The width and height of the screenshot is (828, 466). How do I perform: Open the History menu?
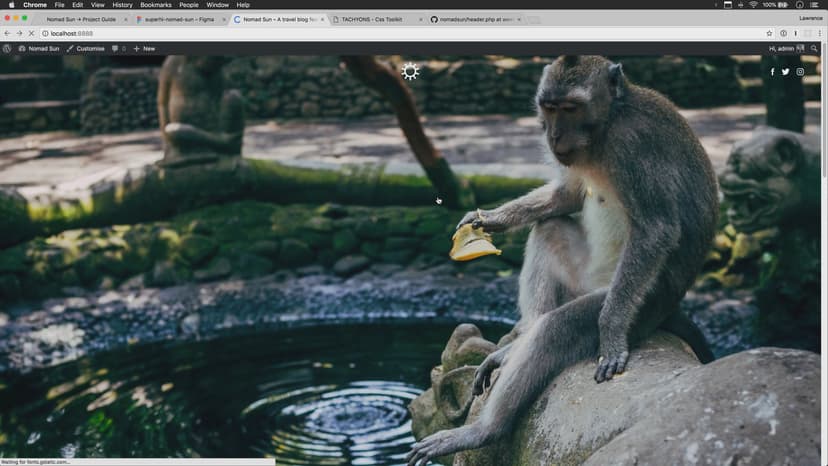(122, 5)
